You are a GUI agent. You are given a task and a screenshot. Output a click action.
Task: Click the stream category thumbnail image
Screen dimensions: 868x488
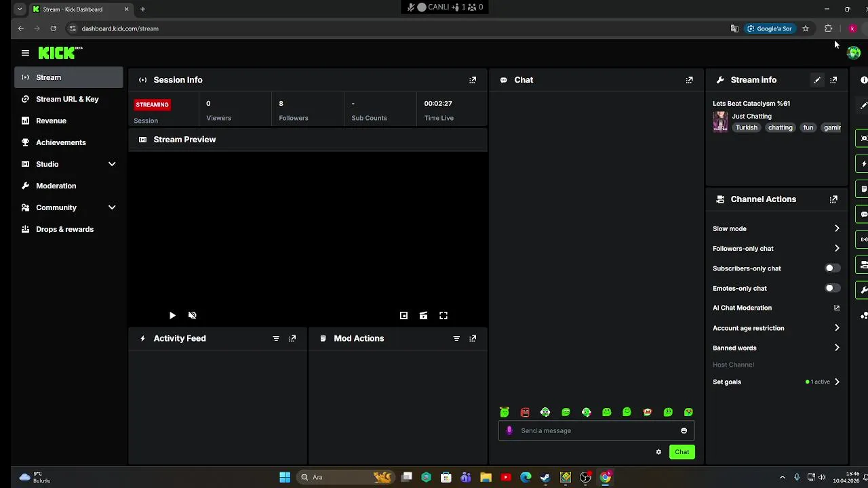click(720, 121)
